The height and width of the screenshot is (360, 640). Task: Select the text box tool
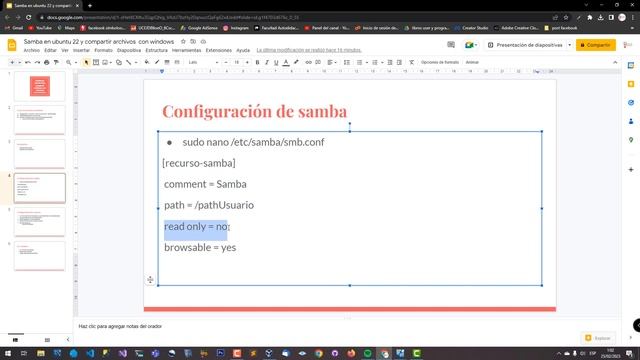pyautogui.click(x=96, y=62)
